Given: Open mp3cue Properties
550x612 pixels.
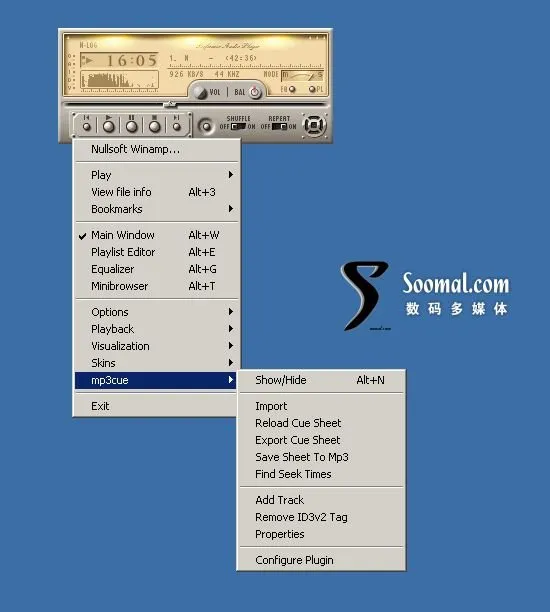Looking at the screenshot, I should [321, 534].
